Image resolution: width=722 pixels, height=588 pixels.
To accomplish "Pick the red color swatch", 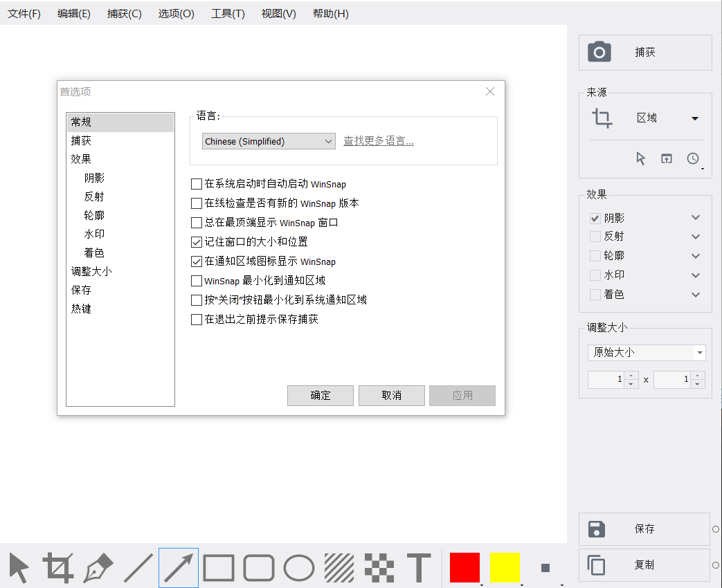I will click(x=464, y=568).
